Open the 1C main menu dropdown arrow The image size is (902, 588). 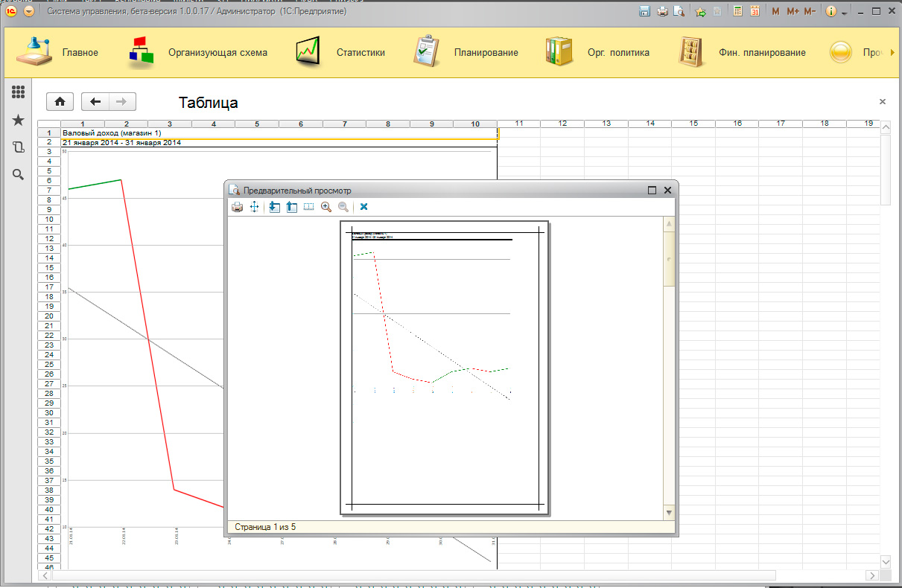pyautogui.click(x=29, y=12)
